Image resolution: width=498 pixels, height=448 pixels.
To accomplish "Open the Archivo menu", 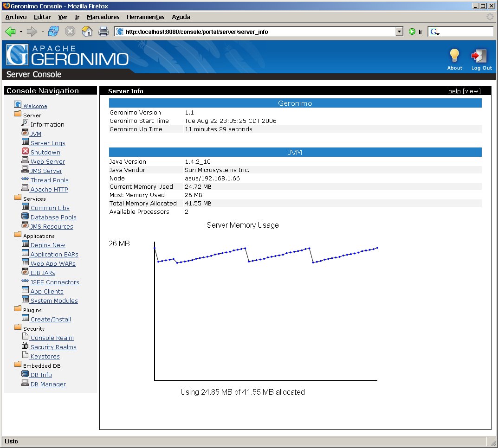I will pos(16,17).
